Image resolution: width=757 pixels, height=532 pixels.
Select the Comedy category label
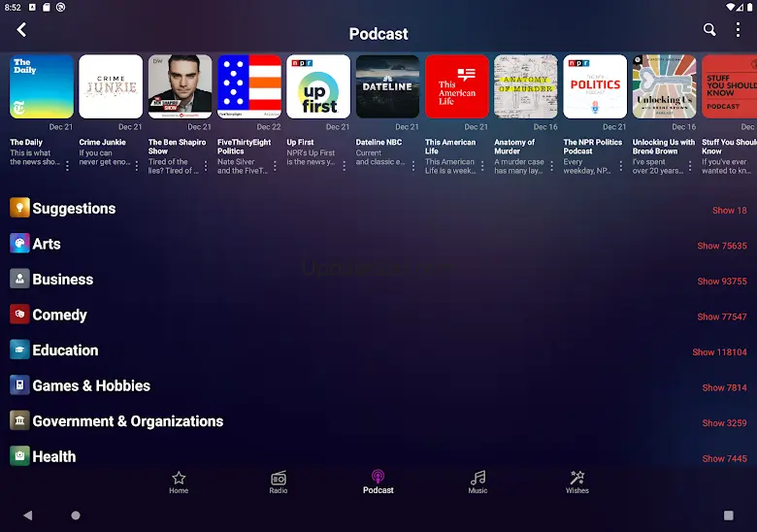59,315
